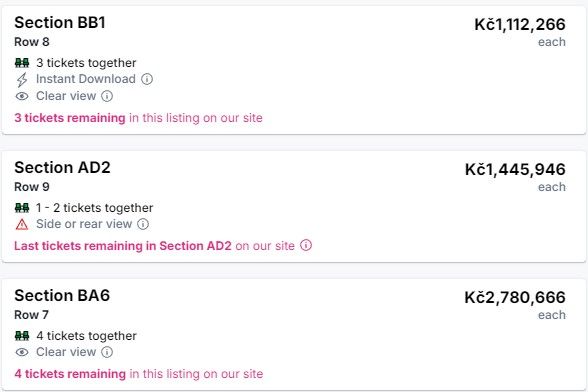The width and height of the screenshot is (588, 392).
Task: Open the Section BA6 listing title
Action: [62, 296]
